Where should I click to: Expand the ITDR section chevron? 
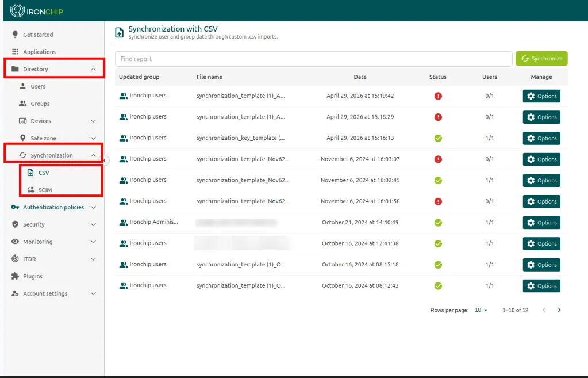(x=93, y=259)
